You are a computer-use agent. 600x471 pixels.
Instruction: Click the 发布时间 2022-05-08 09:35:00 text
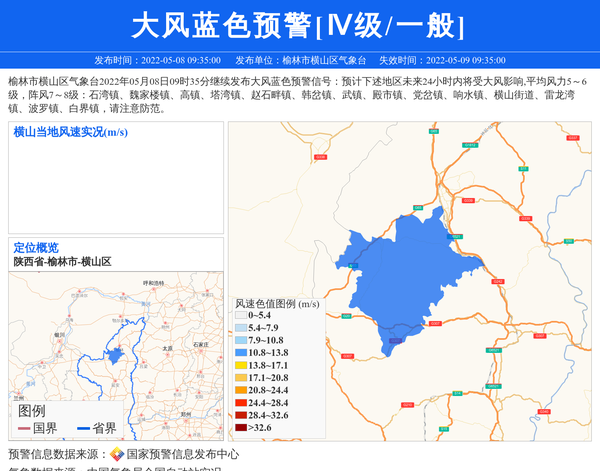pos(157,60)
